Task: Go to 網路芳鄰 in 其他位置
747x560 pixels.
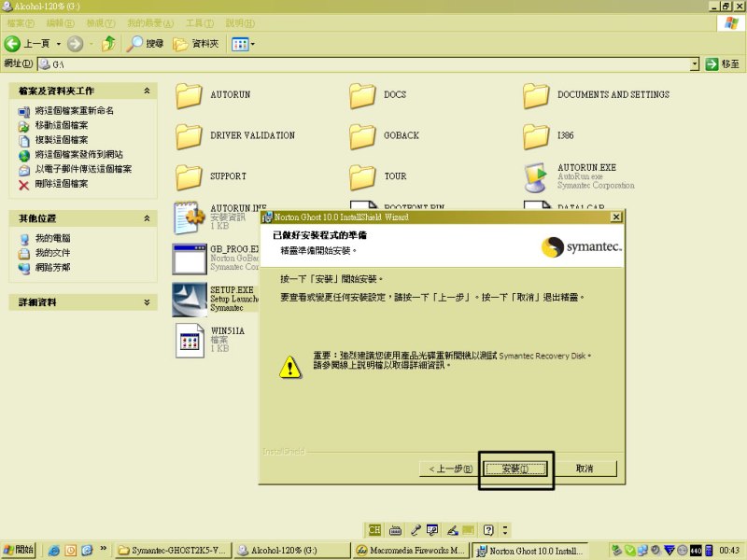Action: coord(52,268)
